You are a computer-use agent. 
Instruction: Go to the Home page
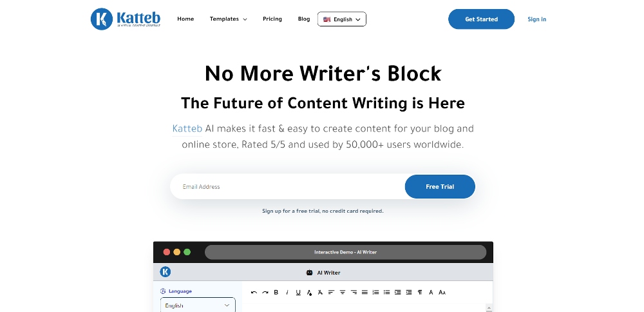coord(185,19)
